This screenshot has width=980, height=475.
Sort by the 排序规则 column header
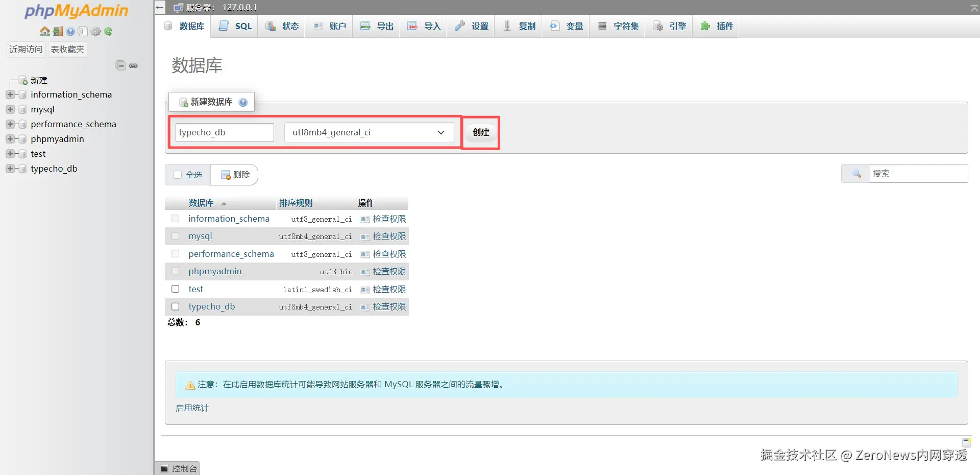pyautogui.click(x=296, y=203)
